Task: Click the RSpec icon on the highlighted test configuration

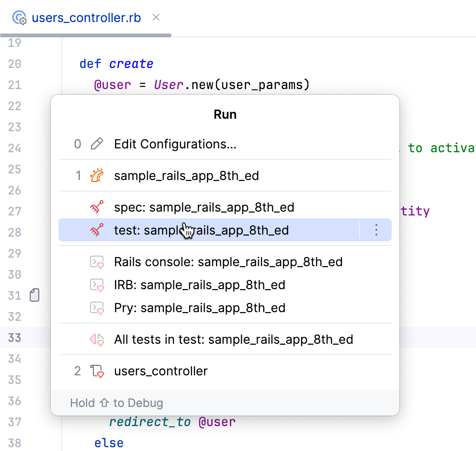Action: coord(97,230)
